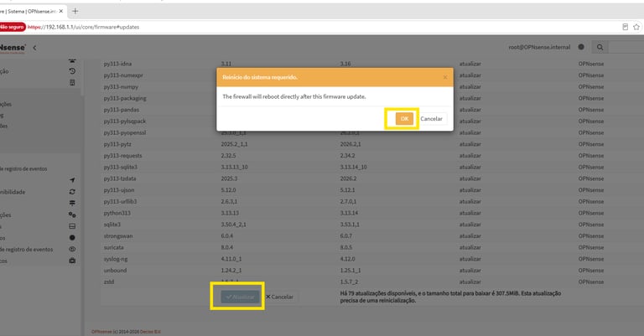
Task: Click 'atualizar' in the strongswan row
Action: point(470,236)
